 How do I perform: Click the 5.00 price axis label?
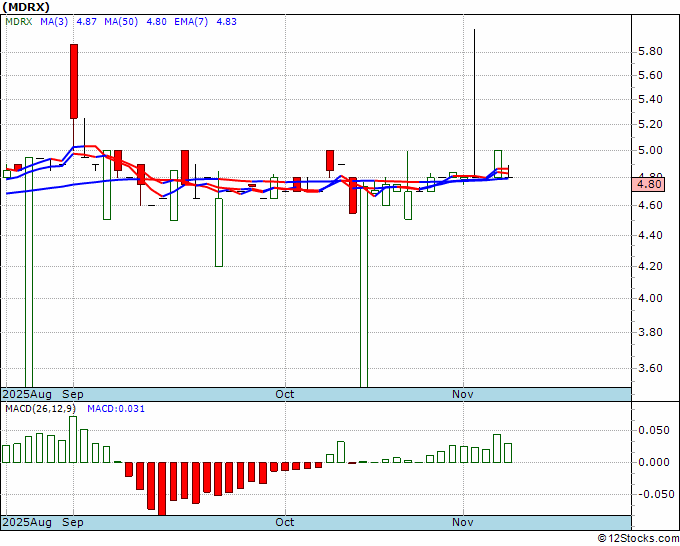tap(651, 151)
